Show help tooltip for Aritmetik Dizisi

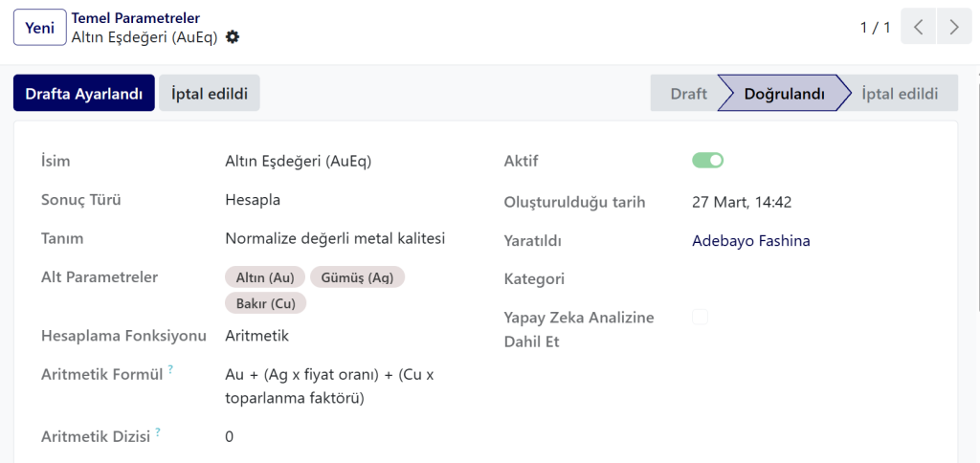[x=158, y=431]
